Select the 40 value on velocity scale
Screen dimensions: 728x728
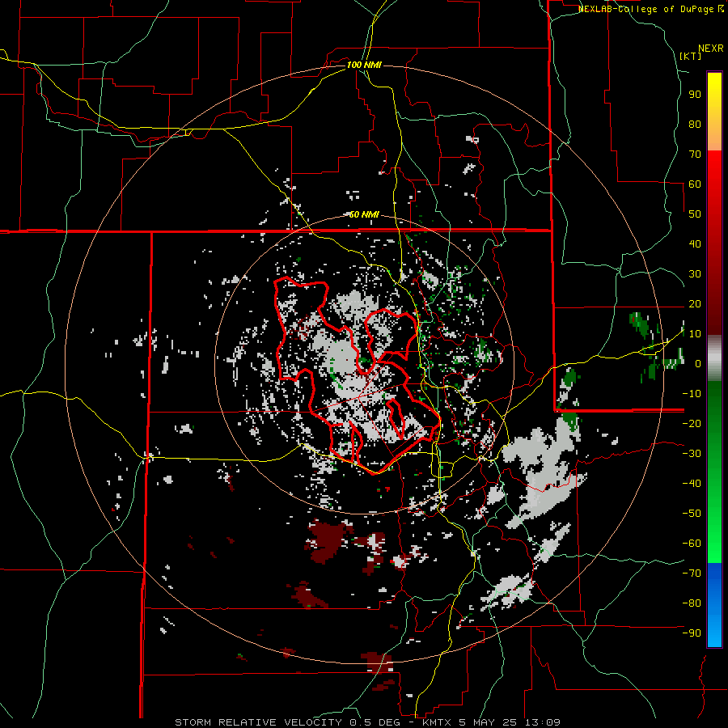695,244
